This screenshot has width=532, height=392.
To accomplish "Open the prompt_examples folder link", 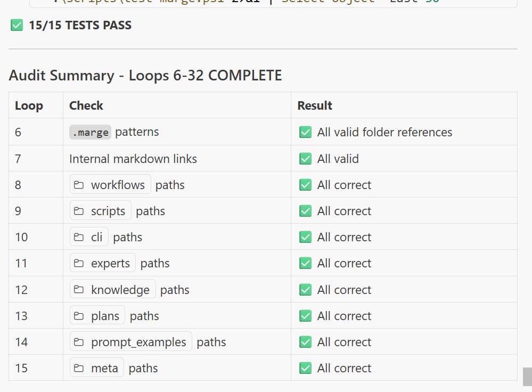I will 131,342.
